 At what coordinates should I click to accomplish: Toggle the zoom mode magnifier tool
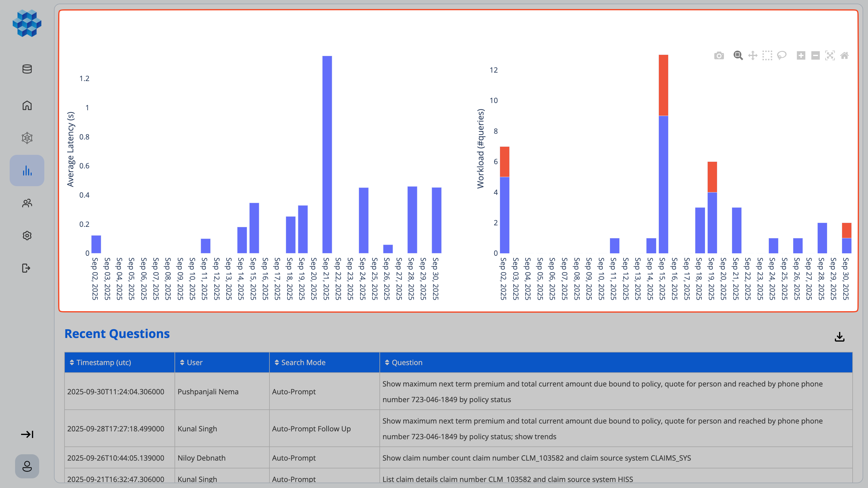click(x=737, y=55)
